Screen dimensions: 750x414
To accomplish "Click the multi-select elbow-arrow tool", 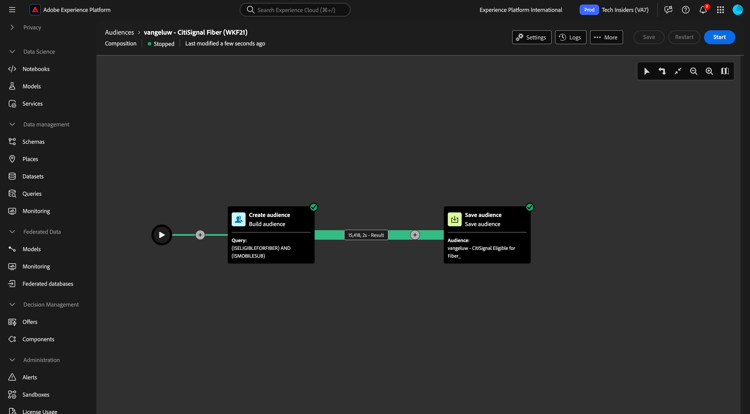I will point(662,71).
